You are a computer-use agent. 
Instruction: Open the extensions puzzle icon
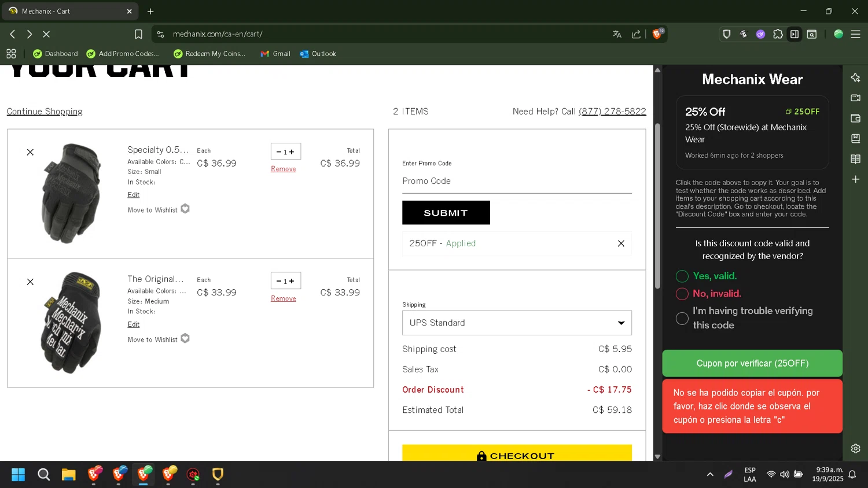coord(778,34)
